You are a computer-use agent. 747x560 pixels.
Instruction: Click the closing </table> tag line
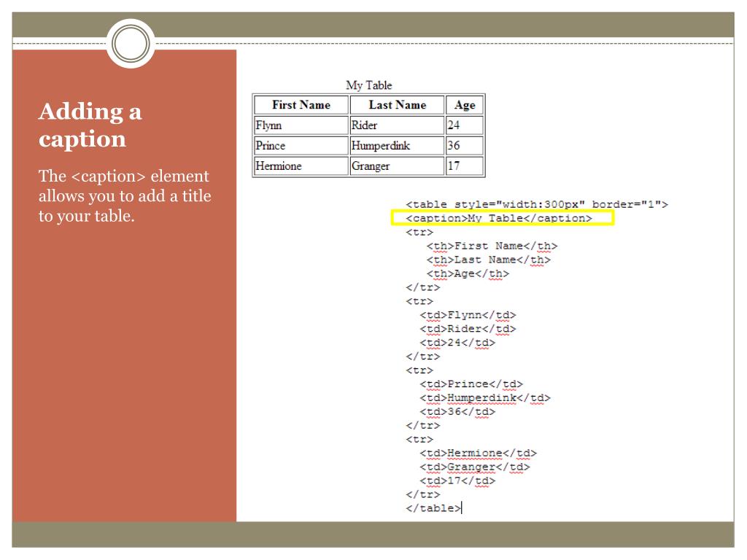[433, 508]
